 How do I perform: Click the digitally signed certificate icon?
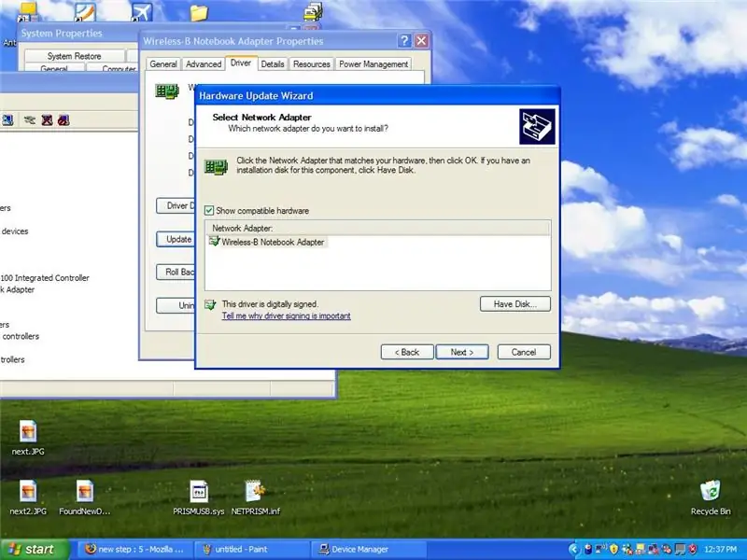210,304
